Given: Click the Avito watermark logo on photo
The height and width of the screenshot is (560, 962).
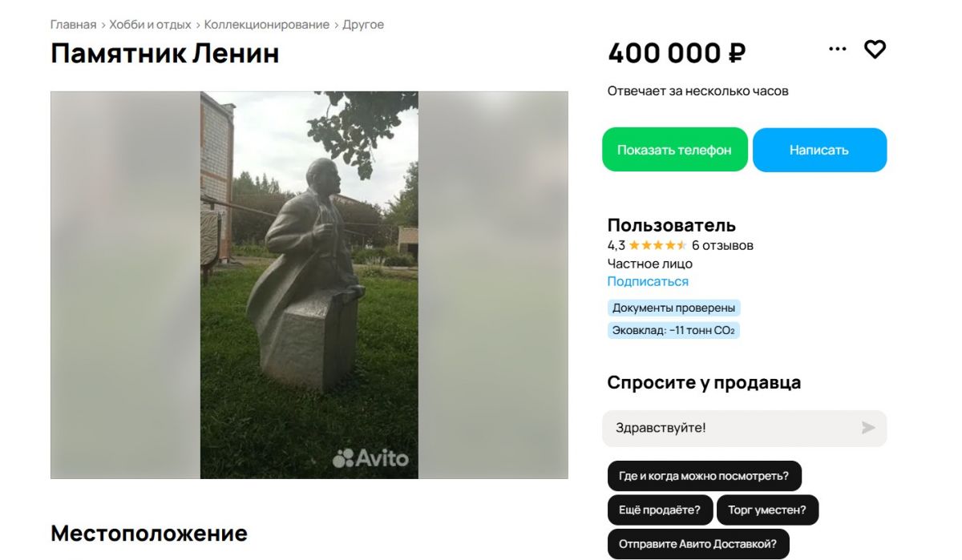Looking at the screenshot, I should [370, 458].
